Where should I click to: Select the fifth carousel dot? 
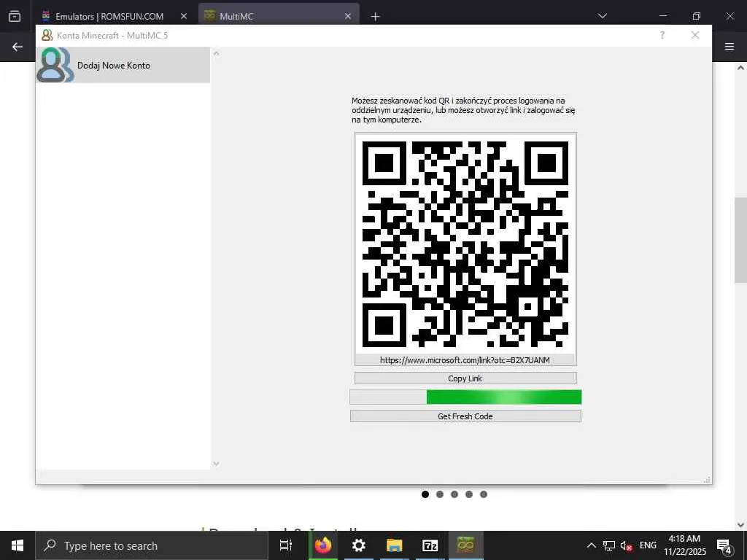(484, 494)
